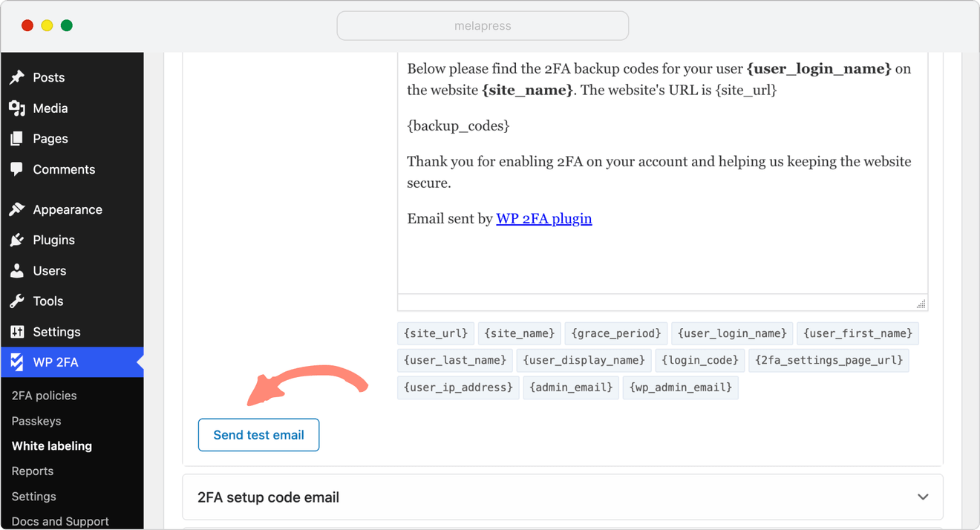Click the Users person icon
The height and width of the screenshot is (530, 980).
coord(17,271)
